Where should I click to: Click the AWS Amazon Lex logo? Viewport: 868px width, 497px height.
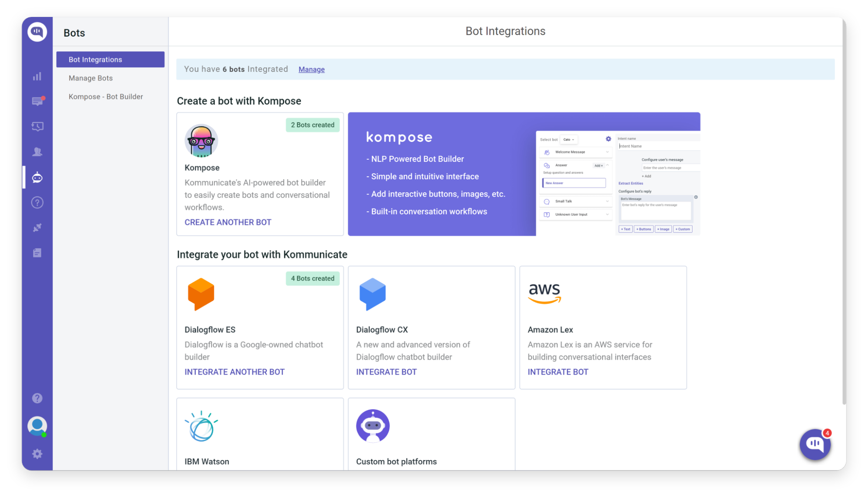tap(545, 293)
